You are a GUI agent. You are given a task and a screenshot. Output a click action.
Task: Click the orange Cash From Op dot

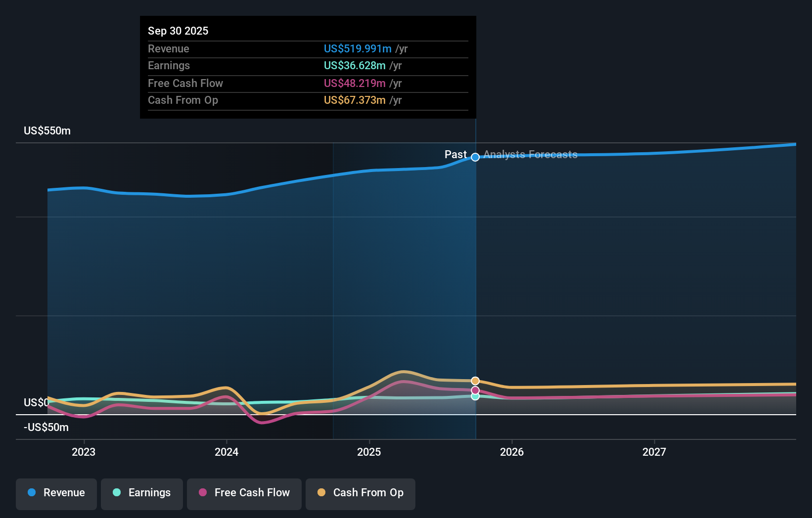pos(322,493)
